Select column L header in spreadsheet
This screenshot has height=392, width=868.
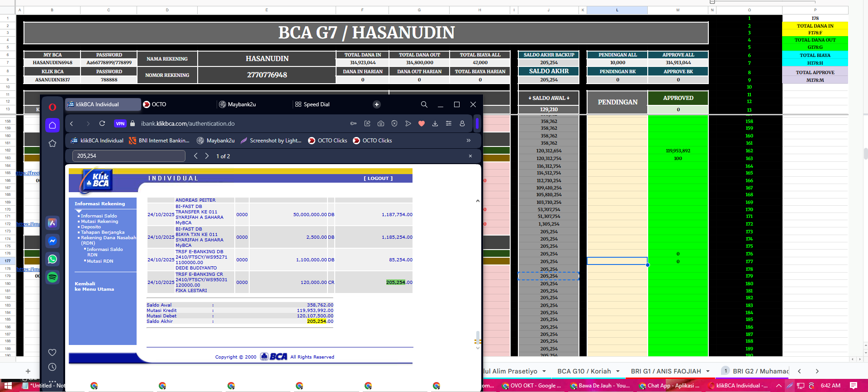[x=617, y=10]
